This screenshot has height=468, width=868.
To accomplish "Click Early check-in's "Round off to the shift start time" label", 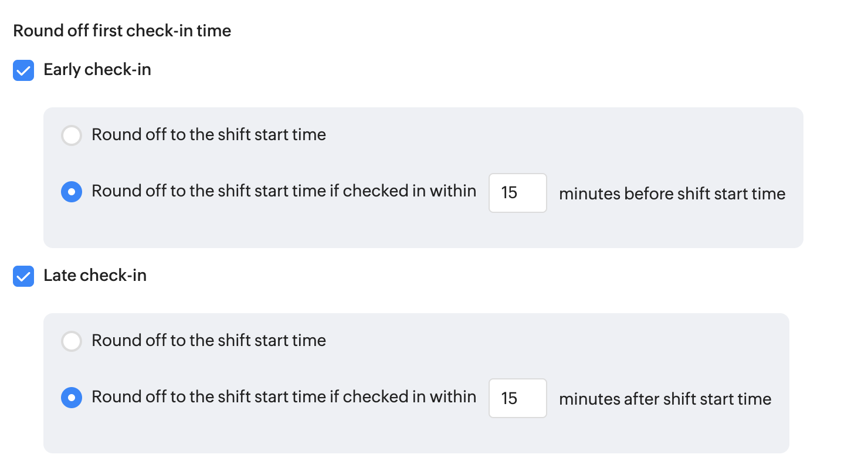I will click(209, 135).
